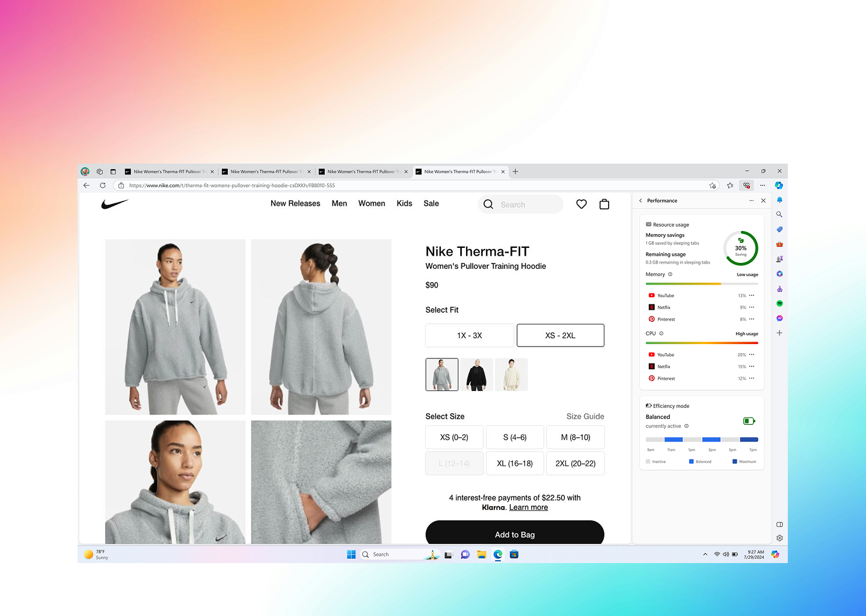The image size is (866, 616).
Task: Open the Nike shopping bag icon
Action: (x=604, y=205)
